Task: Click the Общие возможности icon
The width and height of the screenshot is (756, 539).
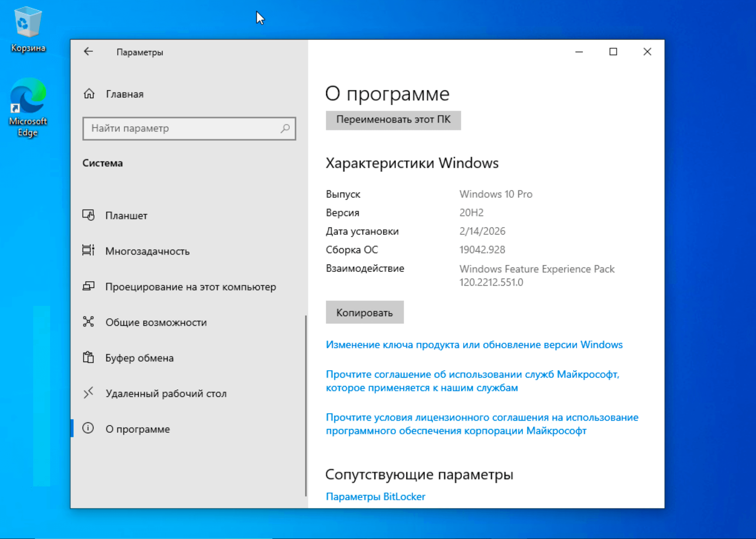Action: tap(88, 322)
